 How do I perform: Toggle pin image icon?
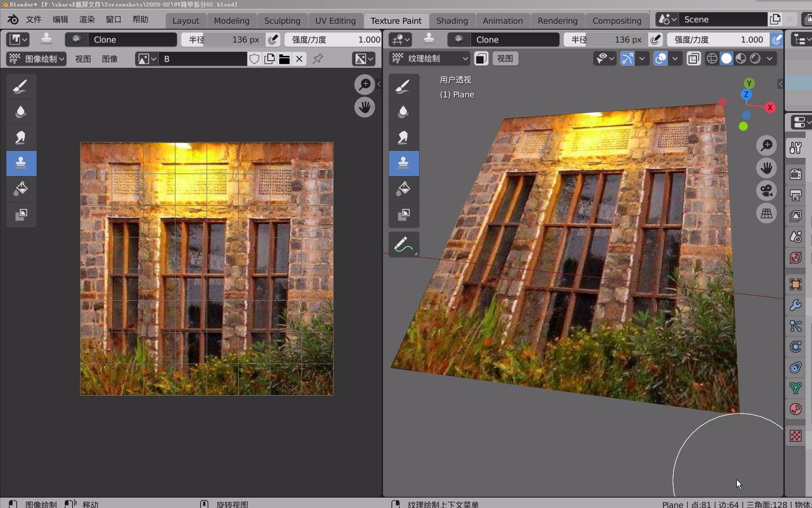coord(318,59)
